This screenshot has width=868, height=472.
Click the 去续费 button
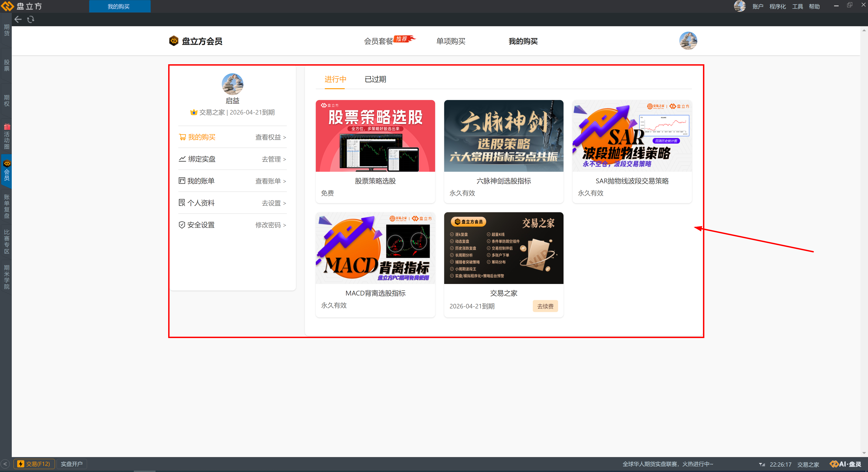(545, 306)
